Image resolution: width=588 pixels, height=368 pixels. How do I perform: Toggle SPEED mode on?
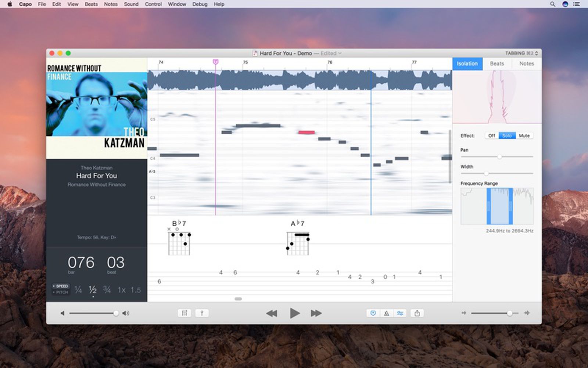(x=61, y=286)
